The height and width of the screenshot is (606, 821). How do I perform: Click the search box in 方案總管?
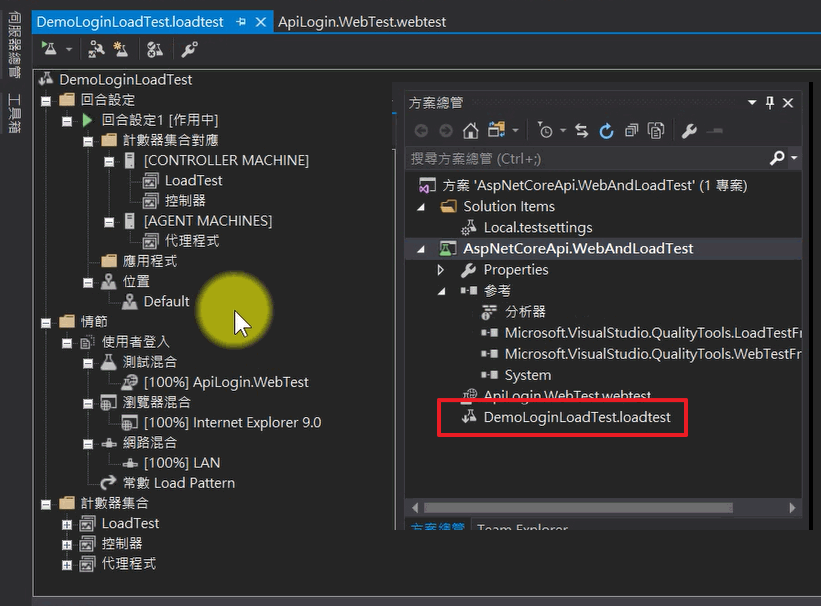(x=586, y=158)
